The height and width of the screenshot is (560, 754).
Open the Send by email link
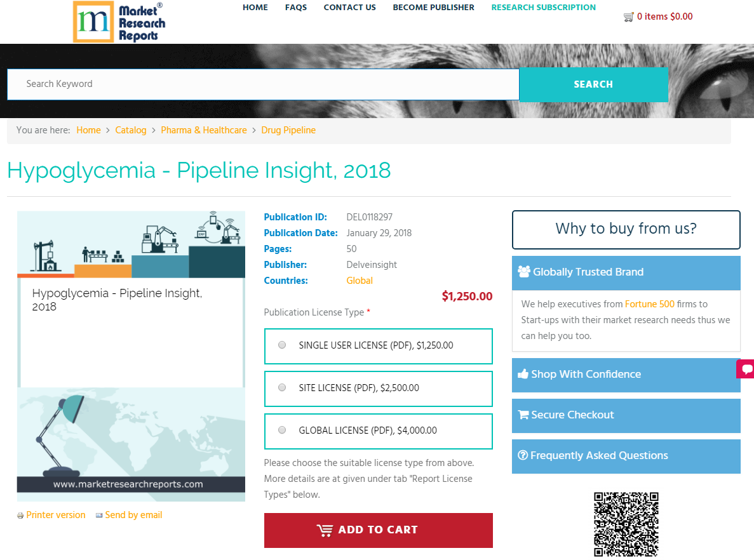pyautogui.click(x=133, y=515)
